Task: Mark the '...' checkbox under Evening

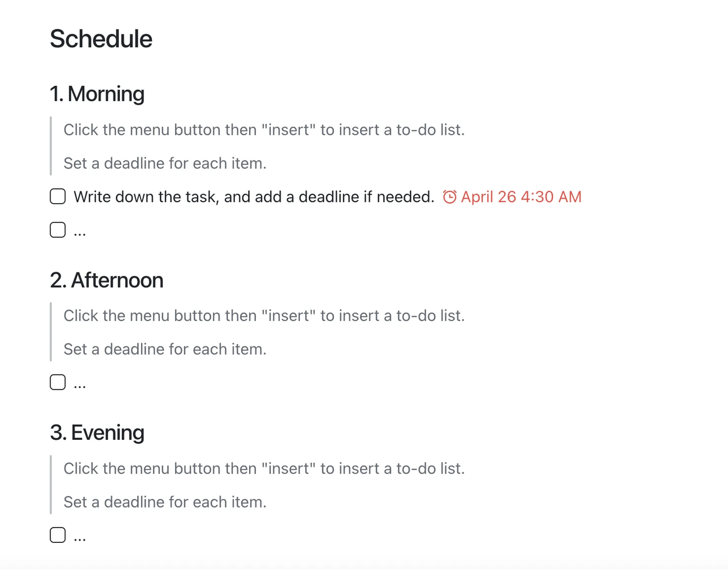Action: coord(57,535)
